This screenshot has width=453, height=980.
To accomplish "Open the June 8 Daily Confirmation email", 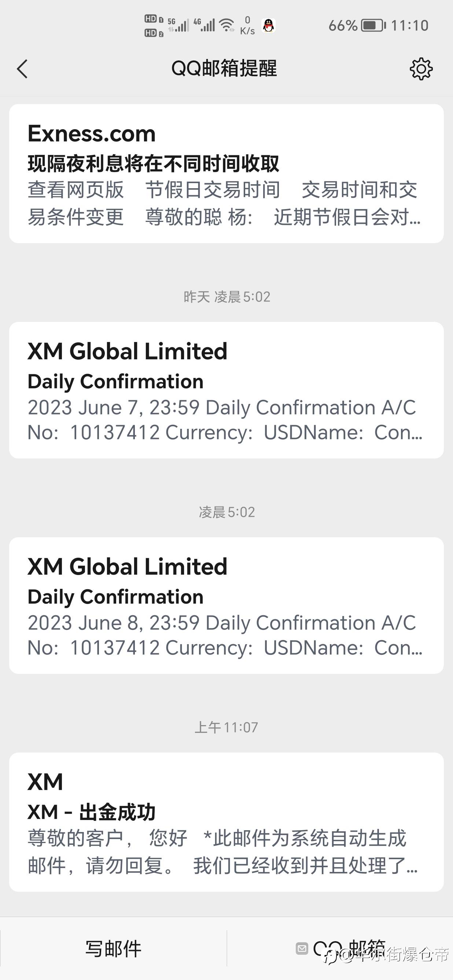I will [226, 605].
